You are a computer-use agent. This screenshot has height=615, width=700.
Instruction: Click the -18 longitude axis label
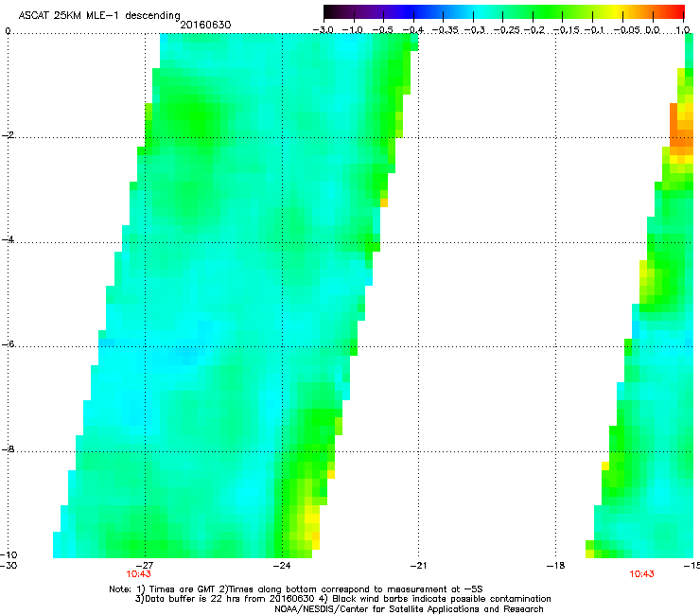(555, 566)
